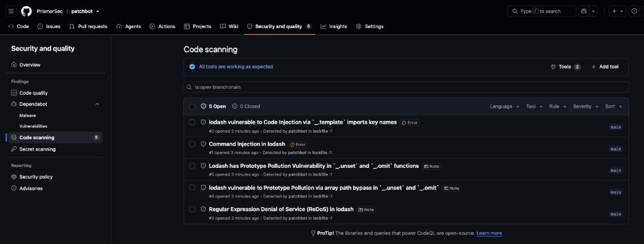Open the Learn more link

pyautogui.click(x=489, y=233)
